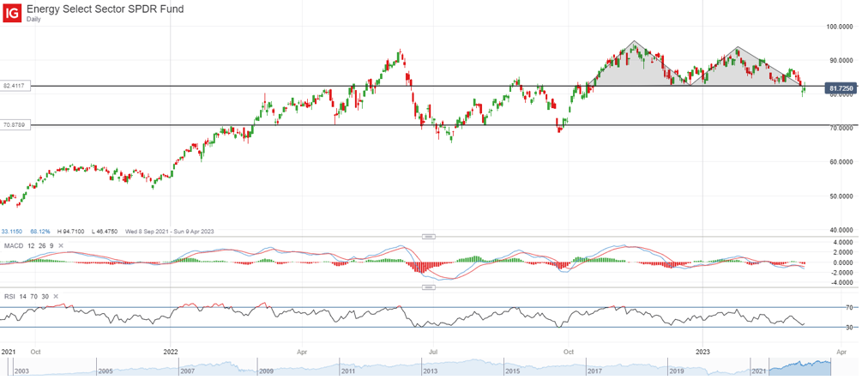Click the low value L 46.4750

104,231
